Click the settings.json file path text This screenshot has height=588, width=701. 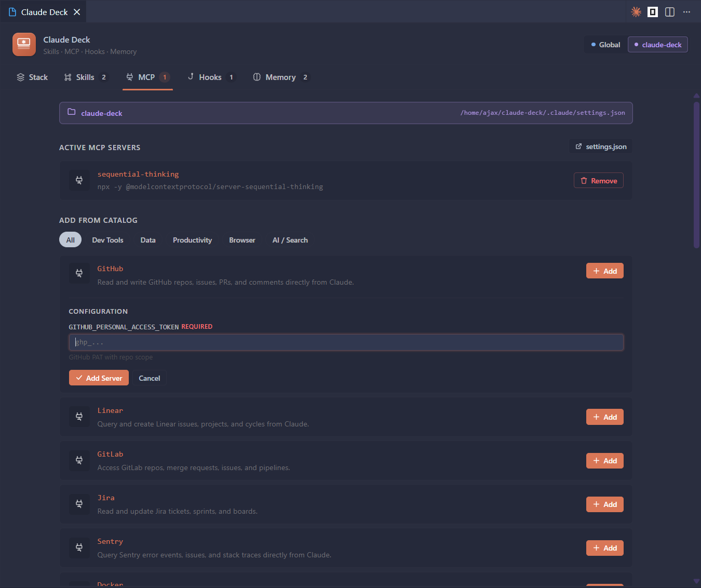(543, 113)
